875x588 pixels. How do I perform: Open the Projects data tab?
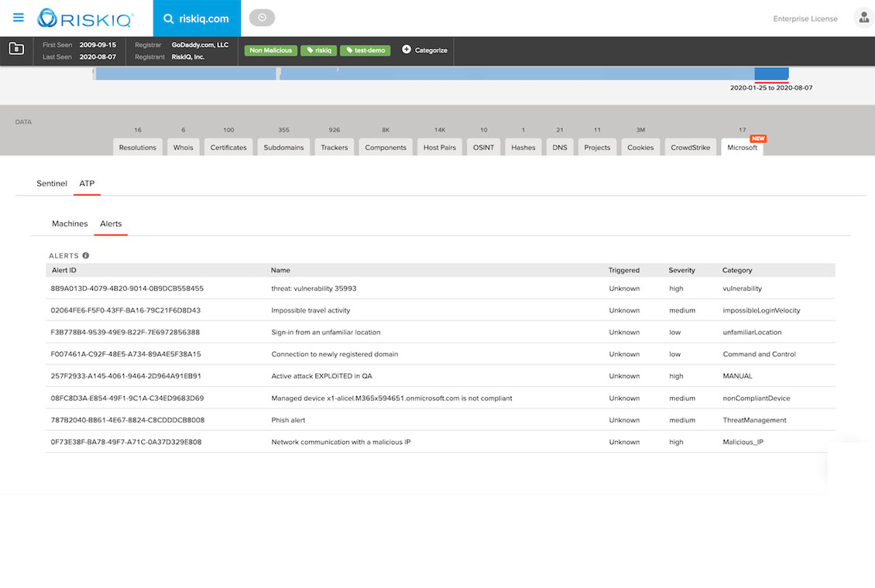pyautogui.click(x=597, y=147)
